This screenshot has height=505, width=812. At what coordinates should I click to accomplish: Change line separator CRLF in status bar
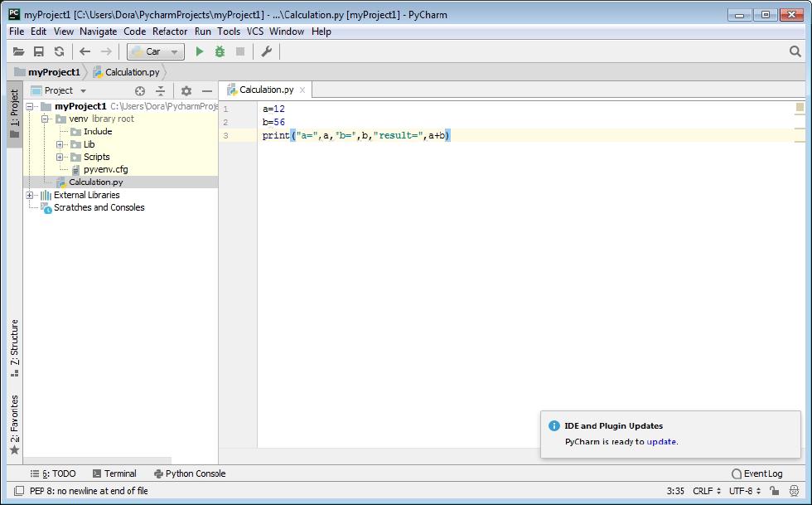pos(706,490)
